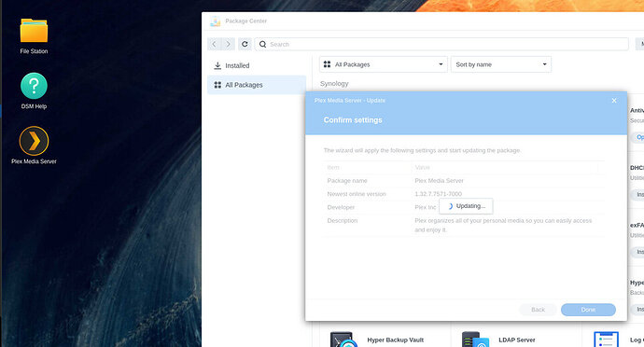Open the DSM Help desktop icon
Image resolution: width=644 pixels, height=347 pixels.
[x=34, y=86]
